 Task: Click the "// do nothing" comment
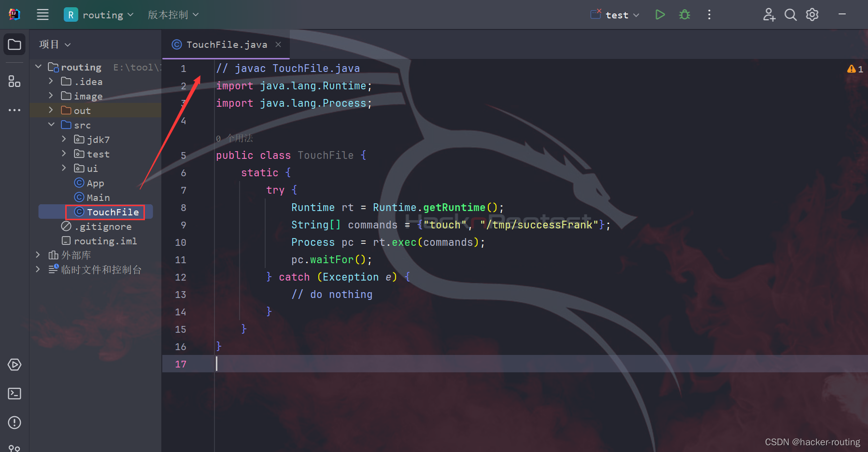pos(332,295)
